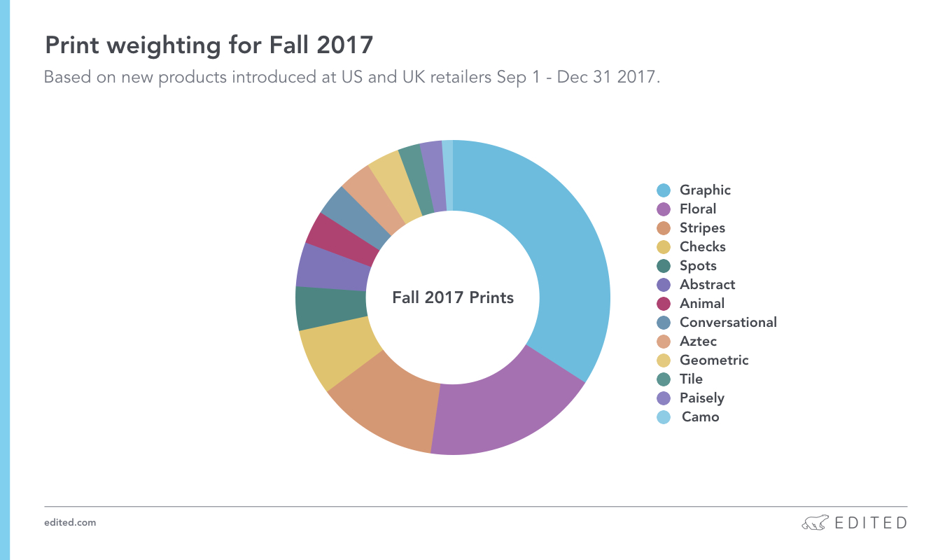The width and height of the screenshot is (952, 560).
Task: Toggle the Animal legend item
Action: [x=692, y=304]
